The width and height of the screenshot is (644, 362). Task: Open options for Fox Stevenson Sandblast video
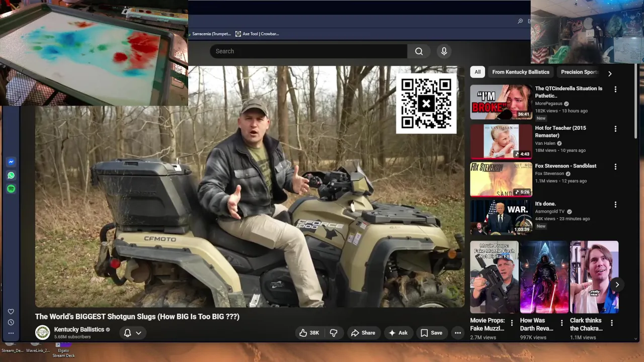pyautogui.click(x=615, y=167)
